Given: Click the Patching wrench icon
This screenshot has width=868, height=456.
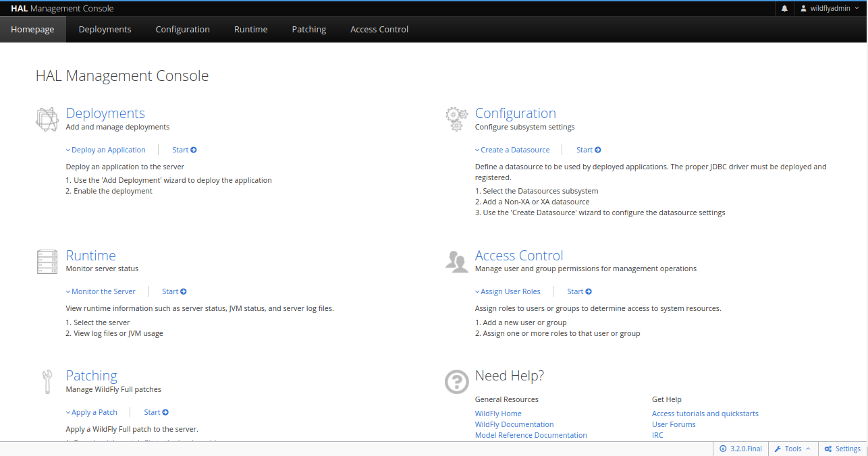Looking at the screenshot, I should point(47,382).
